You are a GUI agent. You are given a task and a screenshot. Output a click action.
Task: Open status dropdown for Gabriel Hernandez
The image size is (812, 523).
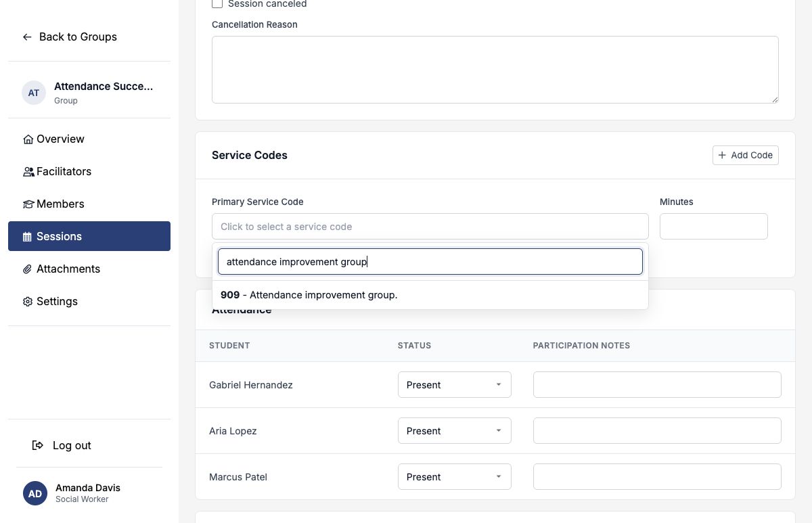pyautogui.click(x=455, y=385)
